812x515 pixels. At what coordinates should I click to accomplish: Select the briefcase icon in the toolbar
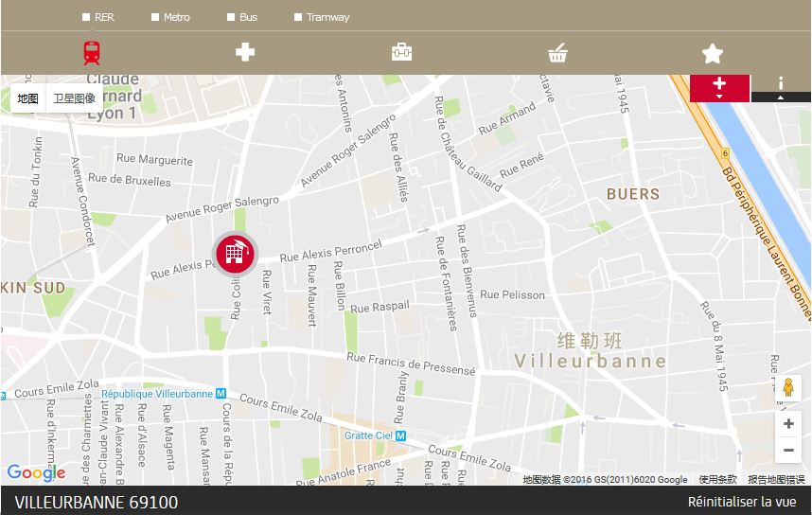click(x=401, y=52)
